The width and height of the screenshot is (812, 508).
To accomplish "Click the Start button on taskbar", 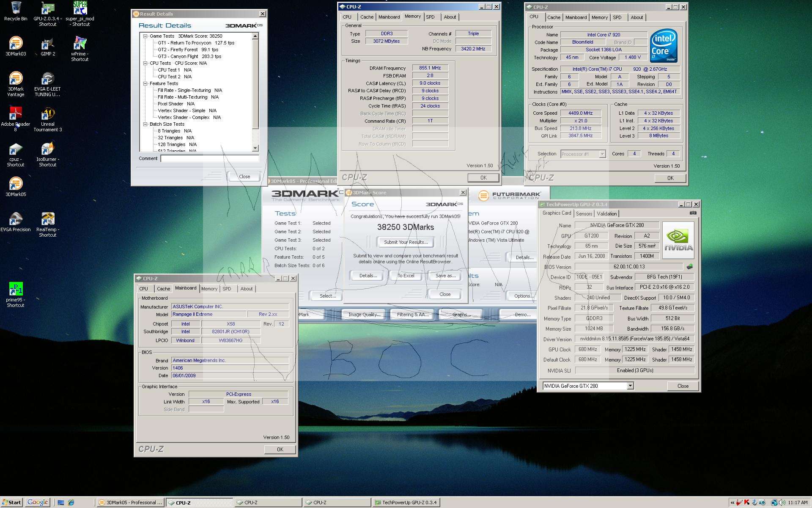I will point(12,502).
